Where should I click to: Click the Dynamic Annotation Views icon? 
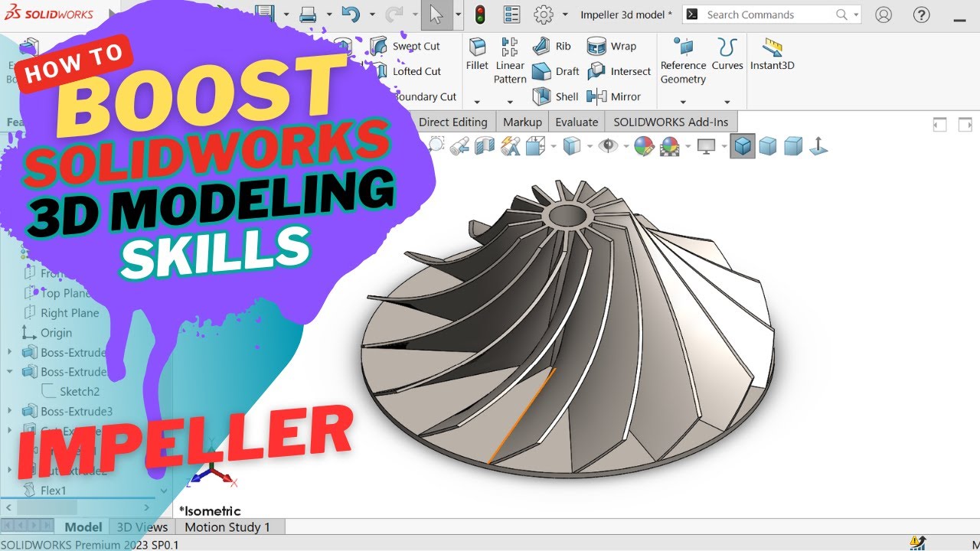tap(511, 146)
